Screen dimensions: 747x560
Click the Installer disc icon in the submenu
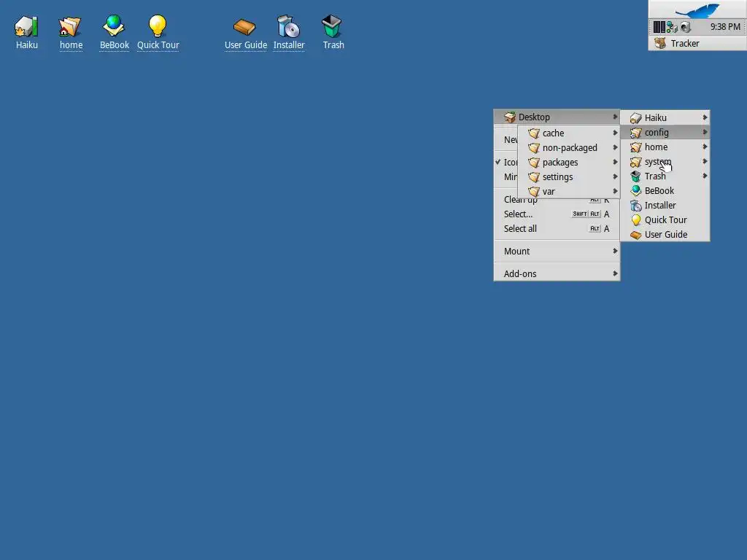tap(635, 206)
